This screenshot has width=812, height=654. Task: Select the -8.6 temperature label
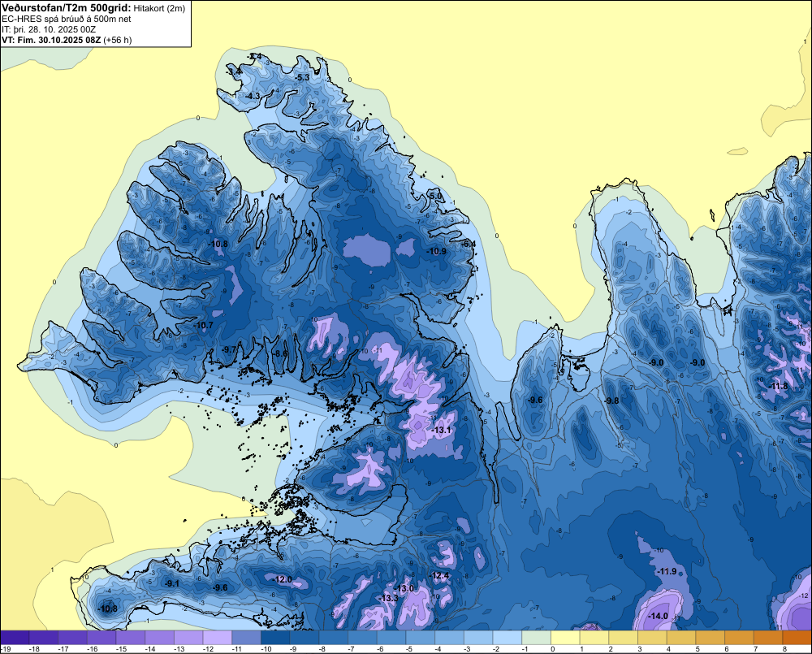(280, 353)
